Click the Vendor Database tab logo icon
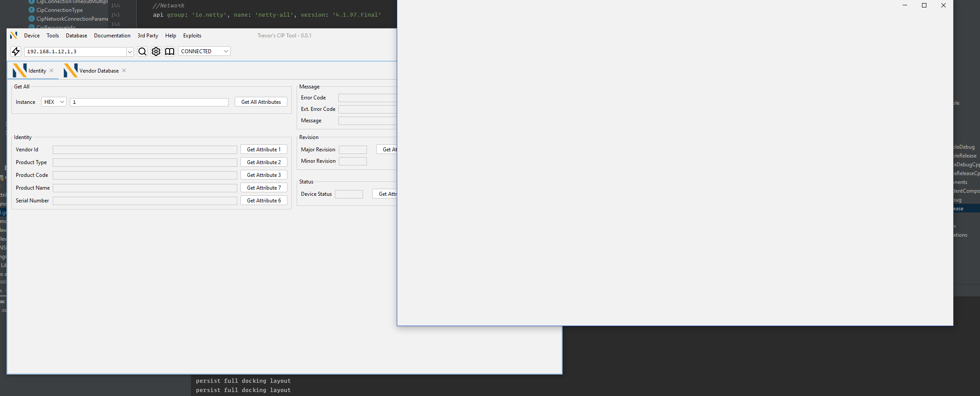Image resolution: width=980 pixels, height=396 pixels. click(70, 70)
